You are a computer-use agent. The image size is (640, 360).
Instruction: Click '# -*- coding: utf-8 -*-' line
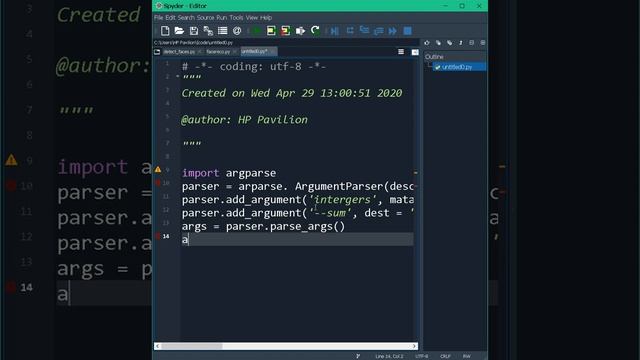coord(254,67)
